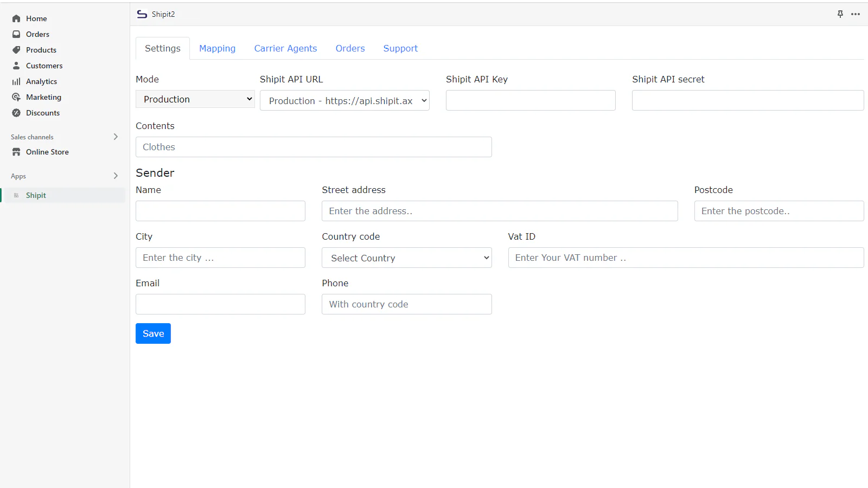This screenshot has height=488, width=868.
Task: Click the Sender section heading
Action: point(155,173)
